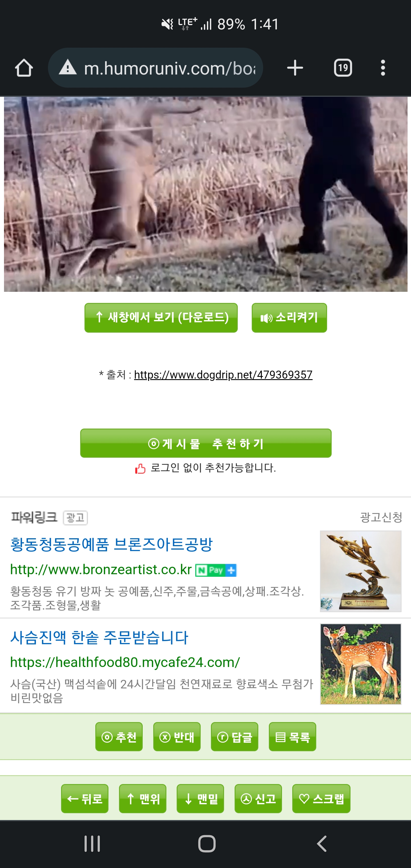Tap the m.humoruniv.com address bar
This screenshot has height=868, width=411.
point(155,68)
